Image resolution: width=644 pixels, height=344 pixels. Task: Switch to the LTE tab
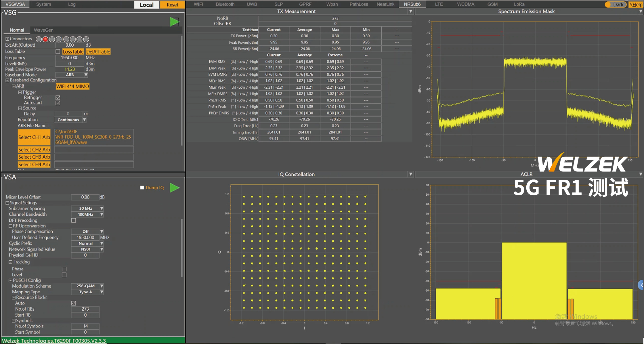pyautogui.click(x=439, y=4)
